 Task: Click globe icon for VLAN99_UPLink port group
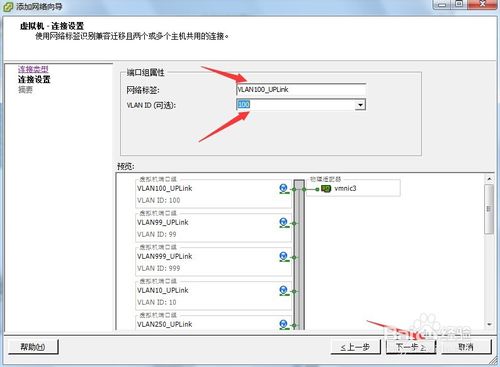[283, 222]
